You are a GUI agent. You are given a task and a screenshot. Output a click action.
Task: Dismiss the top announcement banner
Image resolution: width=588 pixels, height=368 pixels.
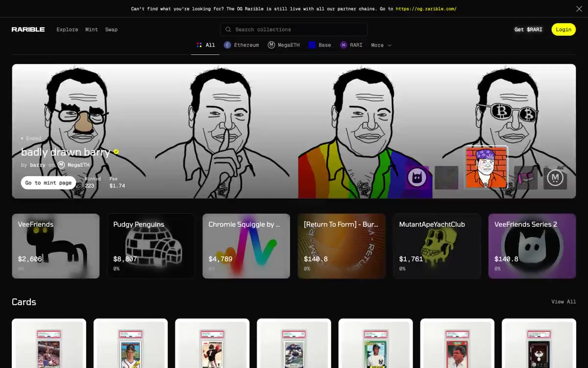coord(579,8)
